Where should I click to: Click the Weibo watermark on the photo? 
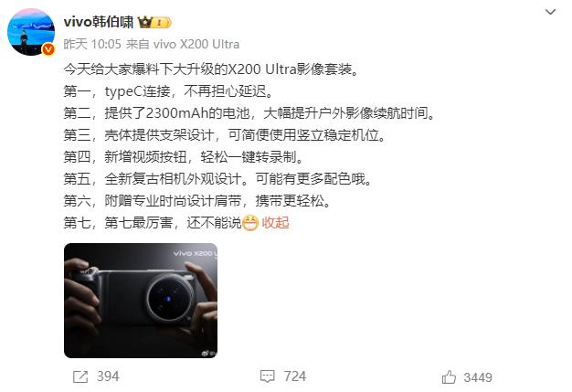pyautogui.click(x=210, y=353)
